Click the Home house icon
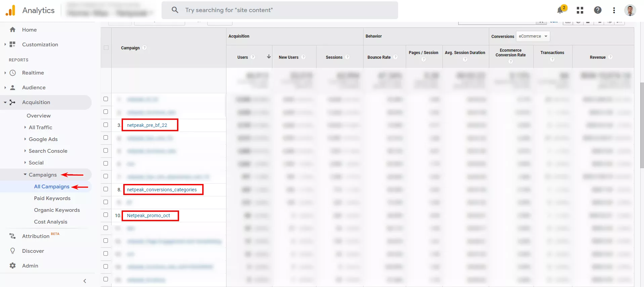644x287 pixels. (x=13, y=30)
